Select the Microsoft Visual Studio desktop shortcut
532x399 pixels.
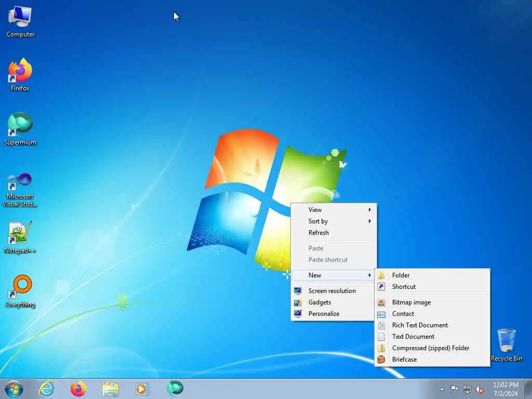tap(20, 190)
